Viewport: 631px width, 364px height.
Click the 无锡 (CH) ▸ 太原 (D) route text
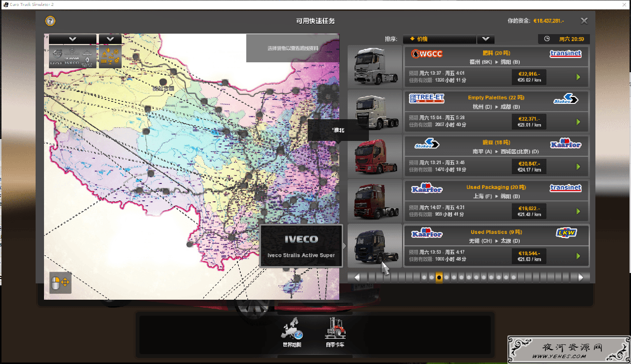tap(495, 241)
